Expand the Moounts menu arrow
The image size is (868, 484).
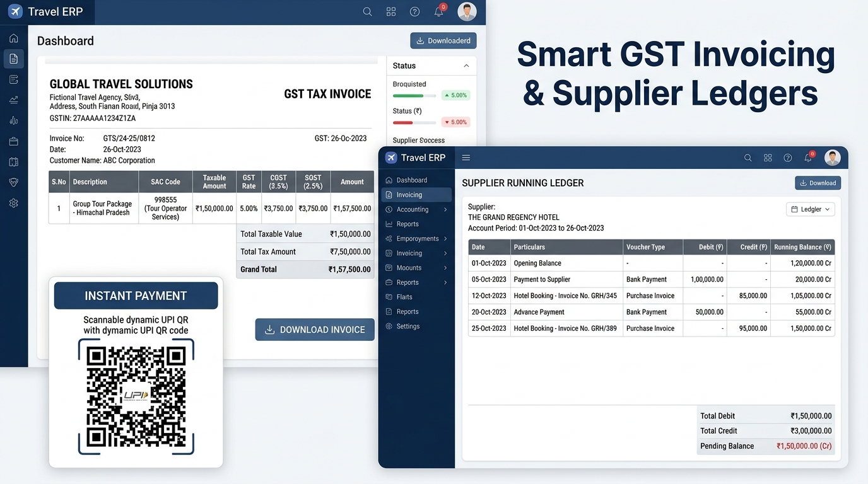pyautogui.click(x=445, y=268)
